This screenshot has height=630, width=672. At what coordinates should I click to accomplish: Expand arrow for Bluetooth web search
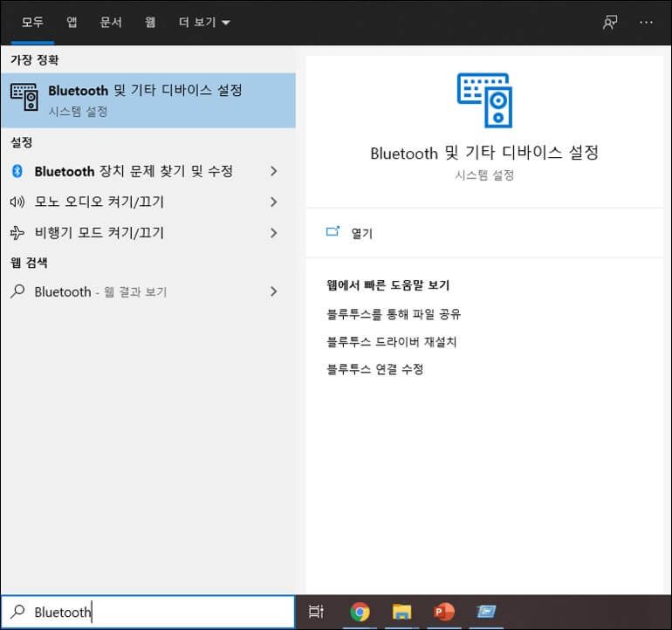[x=273, y=291]
